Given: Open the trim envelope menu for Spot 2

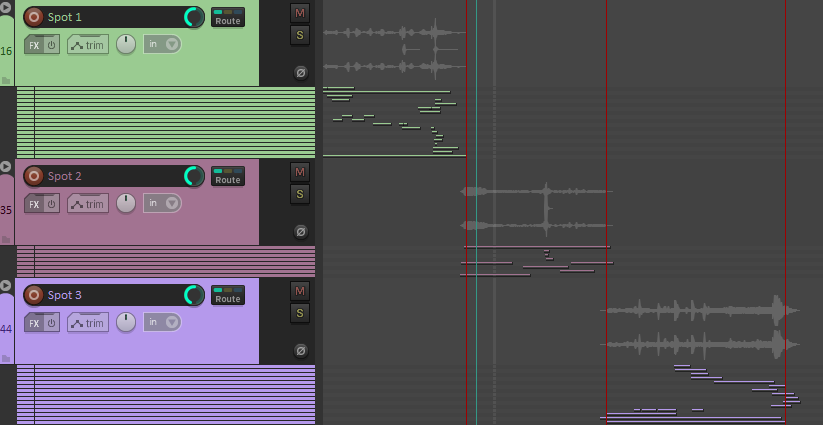Looking at the screenshot, I should click(88, 204).
